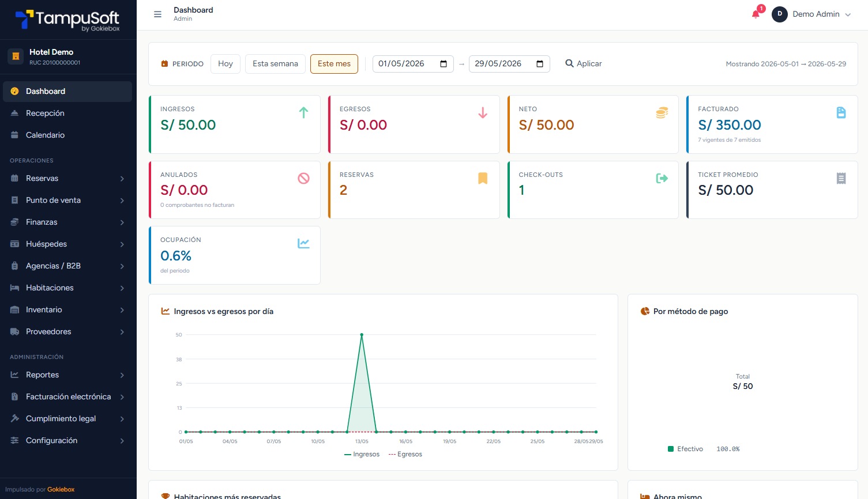The image size is (868, 499).
Task: Expand the Inventario submenu chevron
Action: 122,310
